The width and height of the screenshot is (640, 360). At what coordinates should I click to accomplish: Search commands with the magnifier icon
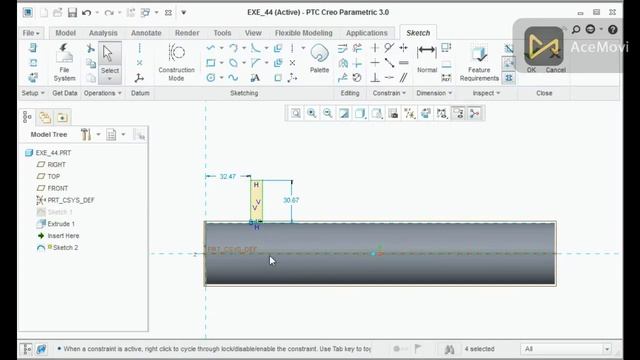pos(576,29)
